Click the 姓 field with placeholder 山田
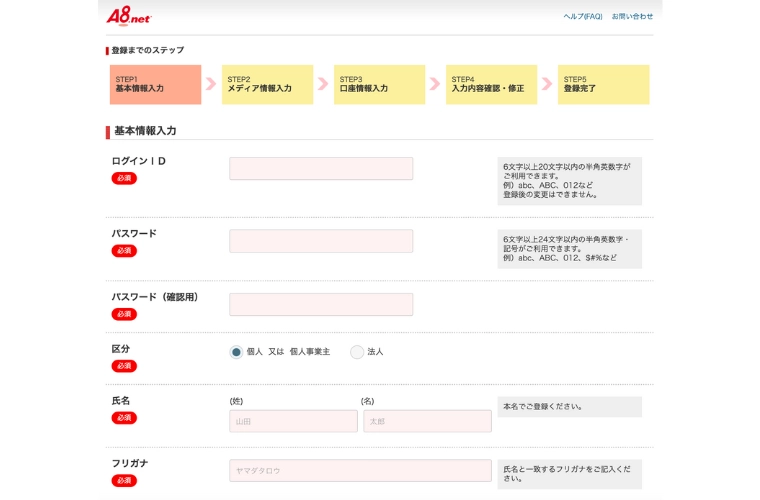 (293, 422)
